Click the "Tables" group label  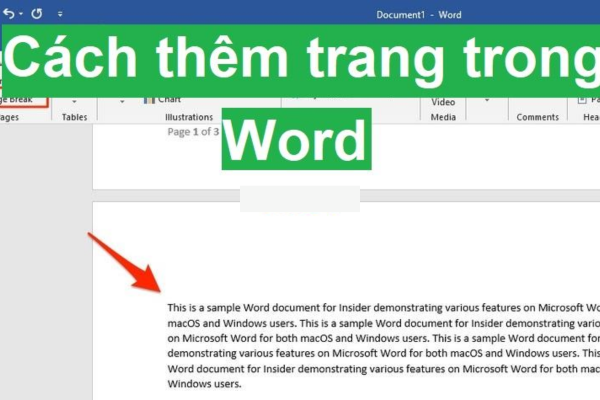coord(75,117)
